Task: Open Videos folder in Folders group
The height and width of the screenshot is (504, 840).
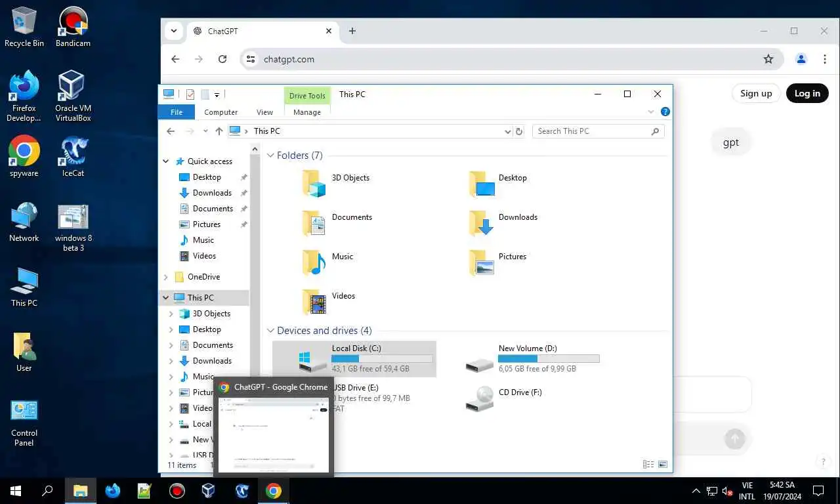Action: point(329,301)
